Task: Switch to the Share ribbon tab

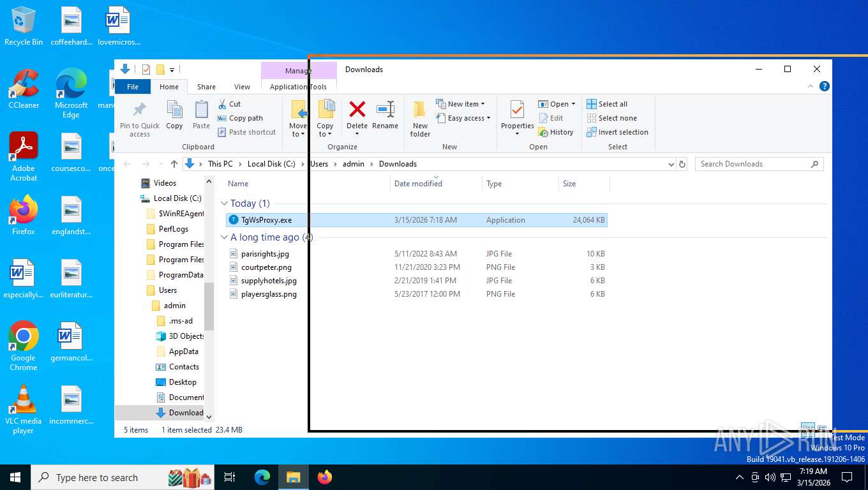Action: [x=206, y=87]
